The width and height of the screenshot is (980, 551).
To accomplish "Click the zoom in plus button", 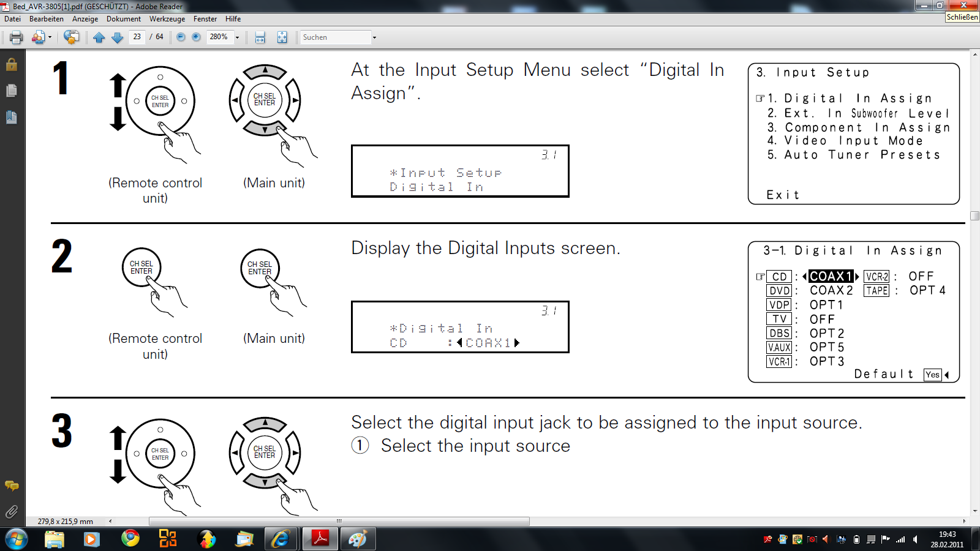I will (196, 37).
